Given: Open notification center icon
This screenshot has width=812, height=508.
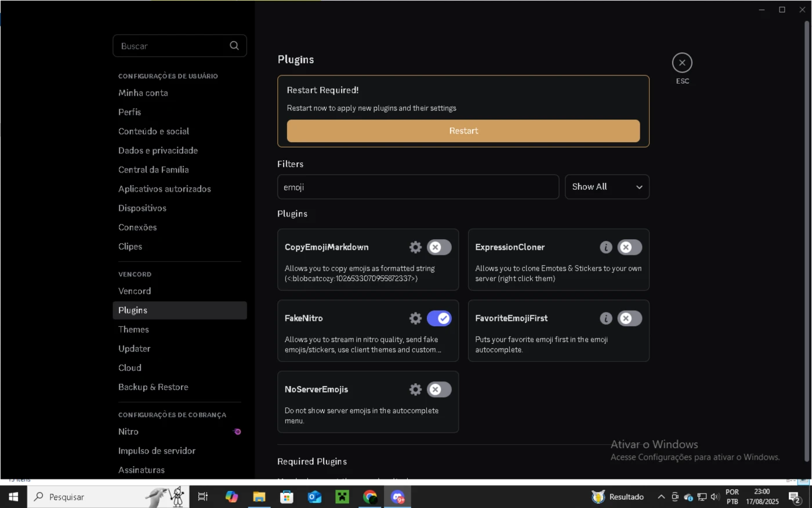Looking at the screenshot, I should click(795, 497).
